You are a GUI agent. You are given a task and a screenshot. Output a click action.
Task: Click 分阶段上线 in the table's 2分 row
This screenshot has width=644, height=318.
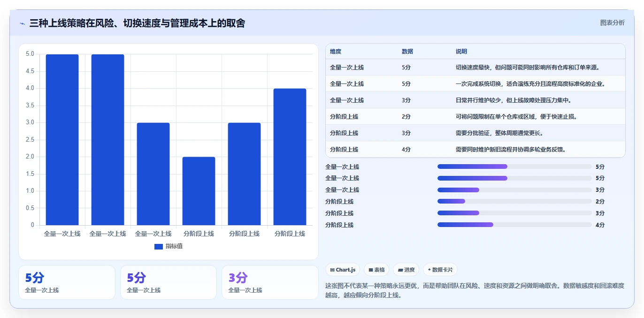(x=344, y=117)
